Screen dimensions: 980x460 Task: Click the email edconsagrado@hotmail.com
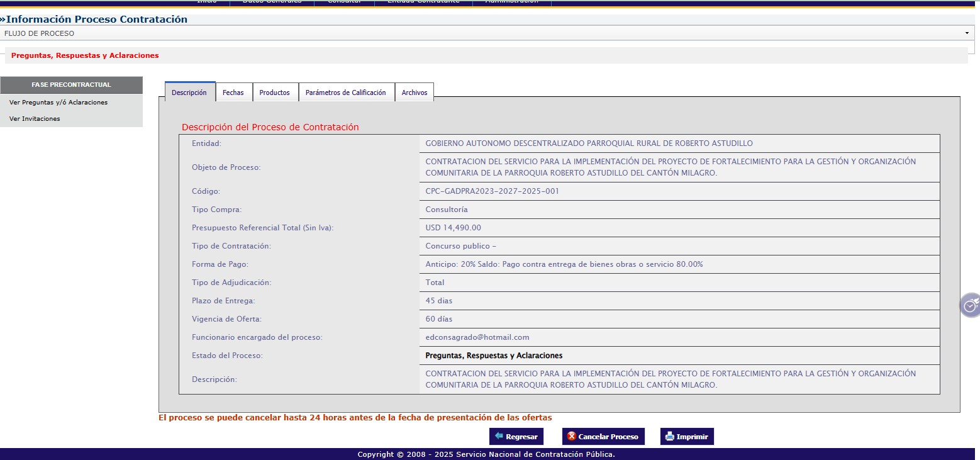[x=477, y=337]
